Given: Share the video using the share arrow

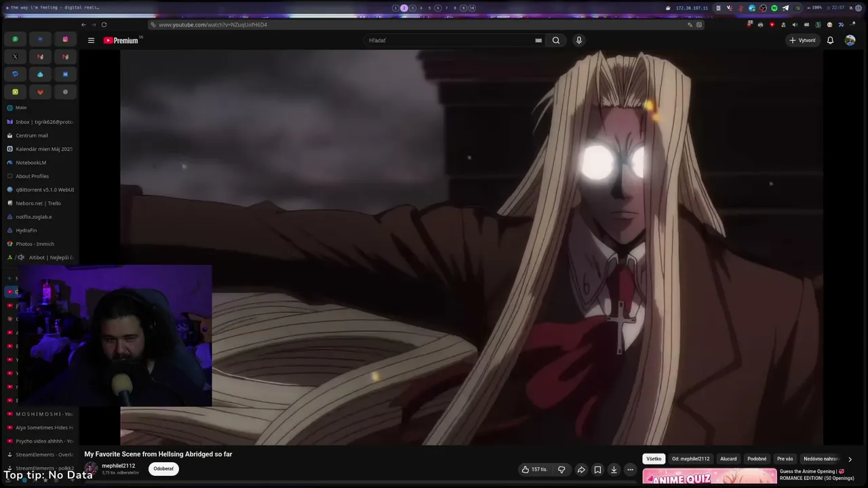Looking at the screenshot, I should (581, 470).
